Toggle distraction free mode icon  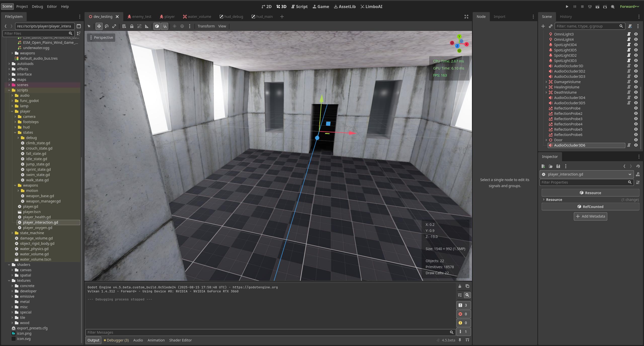pyautogui.click(x=466, y=17)
